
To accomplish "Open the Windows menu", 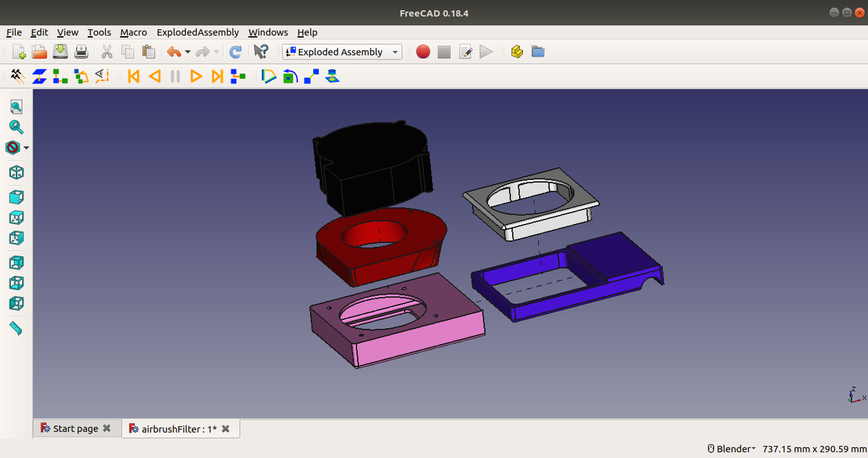I will (x=268, y=32).
